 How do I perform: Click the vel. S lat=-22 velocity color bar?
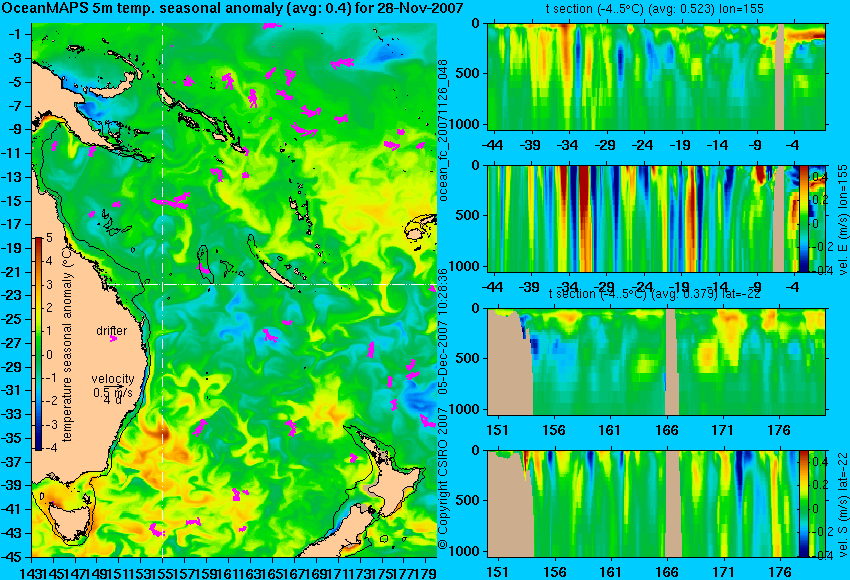pos(803,504)
